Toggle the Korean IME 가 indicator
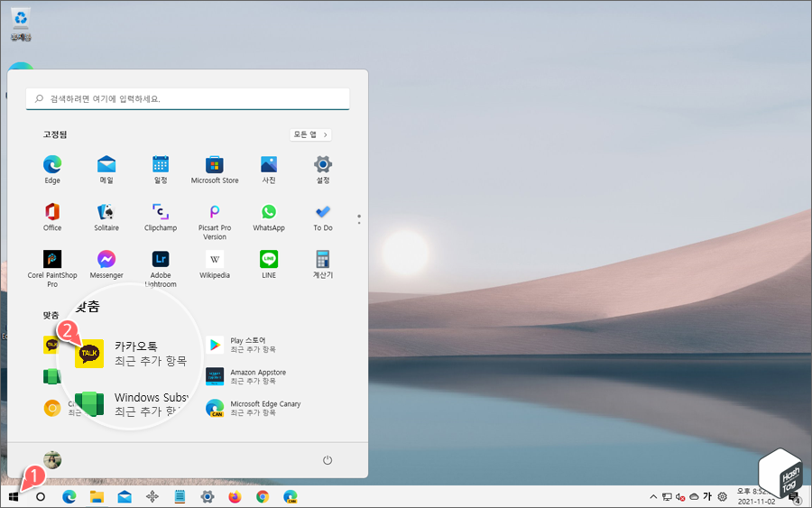 tap(707, 496)
